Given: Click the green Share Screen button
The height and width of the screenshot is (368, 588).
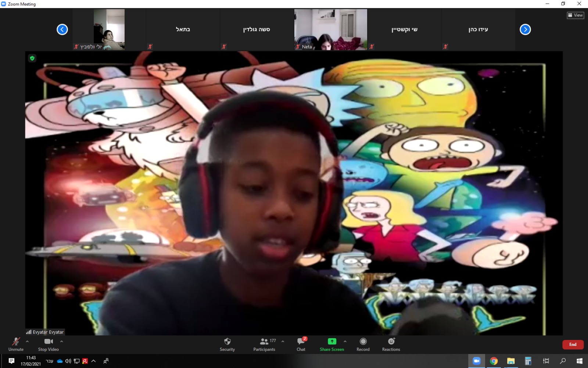Looking at the screenshot, I should point(332,344).
